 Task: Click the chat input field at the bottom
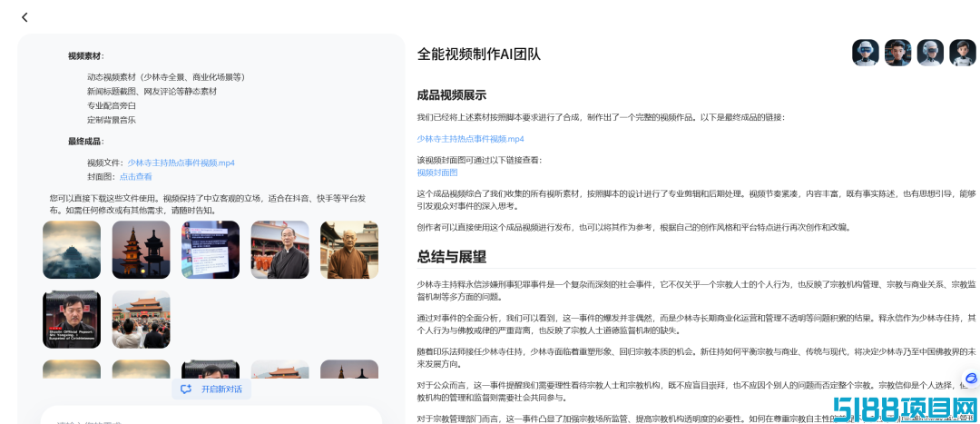(x=211, y=415)
